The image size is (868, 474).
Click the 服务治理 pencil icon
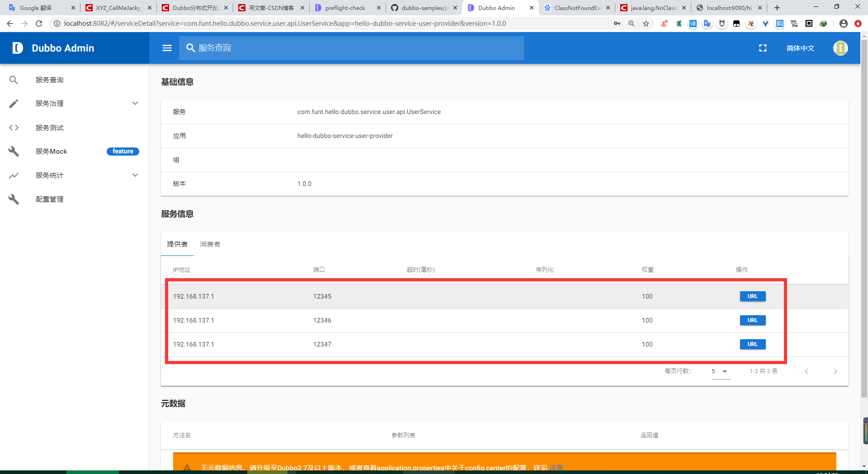click(x=14, y=104)
